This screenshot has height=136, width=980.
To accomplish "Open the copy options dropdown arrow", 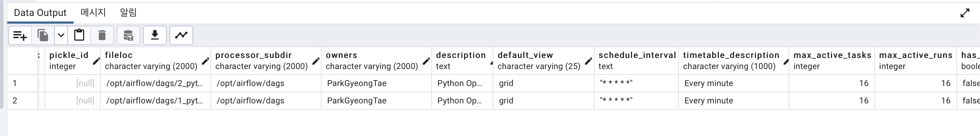I will point(61,35).
